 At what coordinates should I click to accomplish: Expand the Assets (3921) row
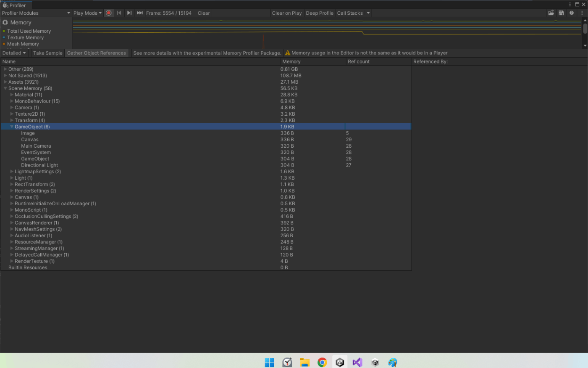click(x=5, y=82)
